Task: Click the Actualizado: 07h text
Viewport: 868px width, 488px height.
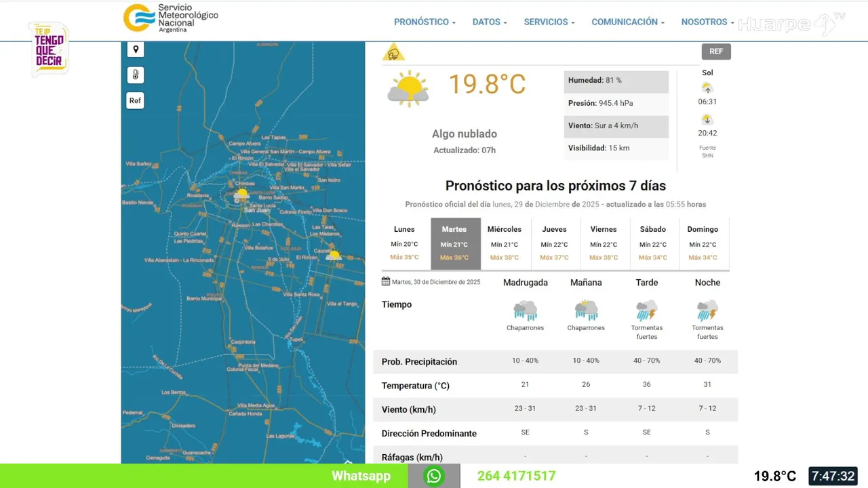Action: (465, 150)
